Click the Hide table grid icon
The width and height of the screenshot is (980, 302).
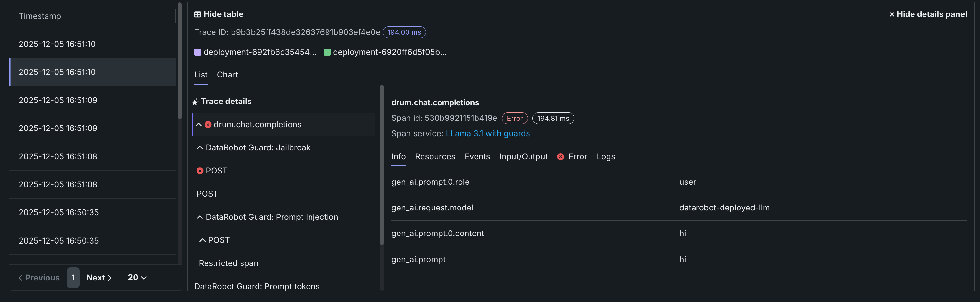[197, 14]
